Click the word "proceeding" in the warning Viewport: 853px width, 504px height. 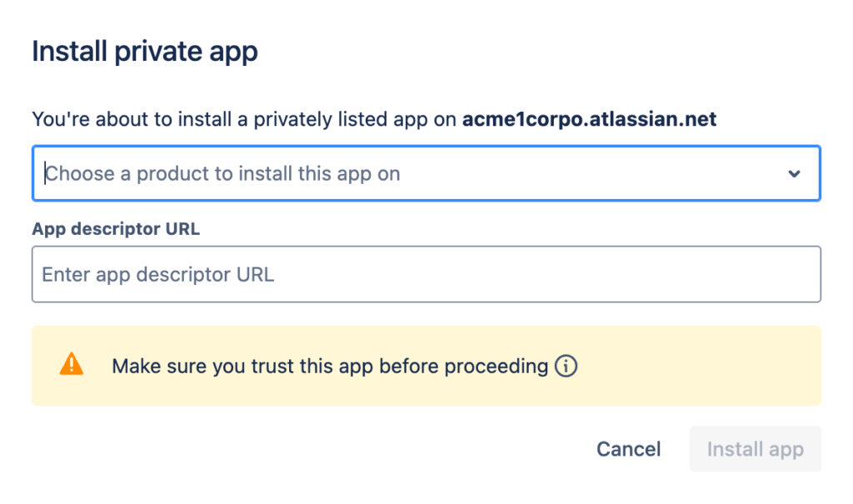click(x=496, y=366)
